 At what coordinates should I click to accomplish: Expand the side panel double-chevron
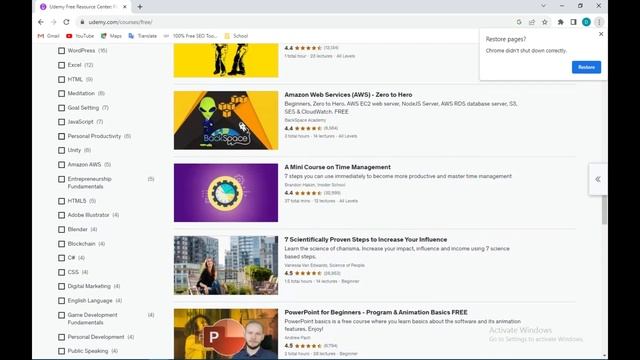point(598,179)
